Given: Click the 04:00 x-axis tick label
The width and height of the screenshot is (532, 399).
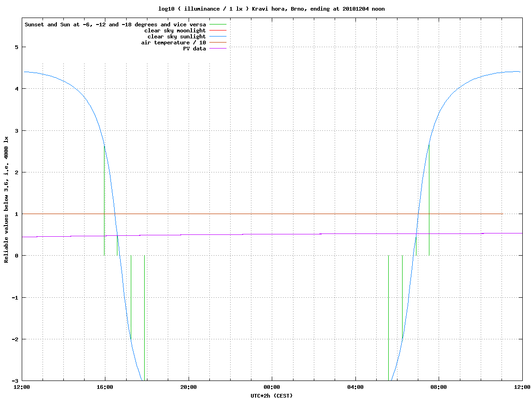Looking at the screenshot, I should pyautogui.click(x=355, y=387).
